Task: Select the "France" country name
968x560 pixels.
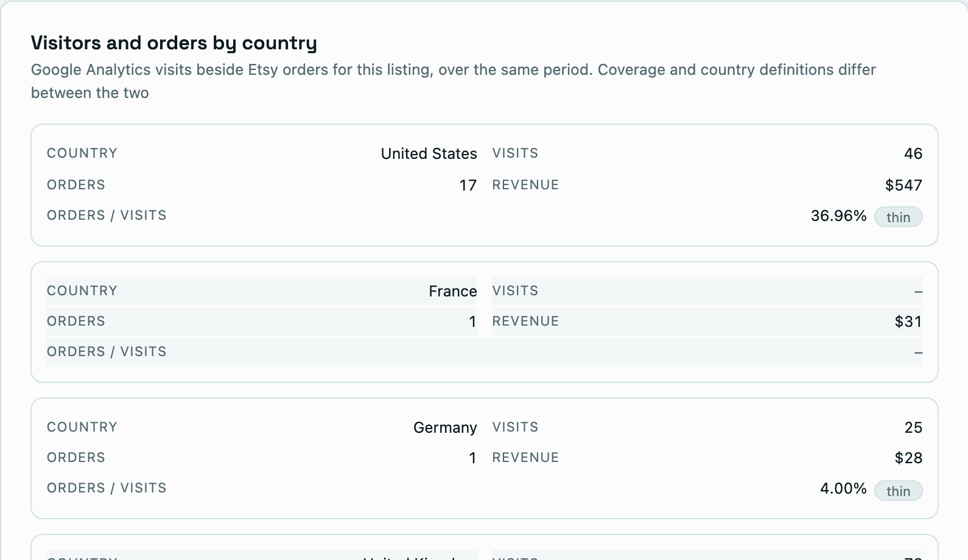Action: (452, 292)
